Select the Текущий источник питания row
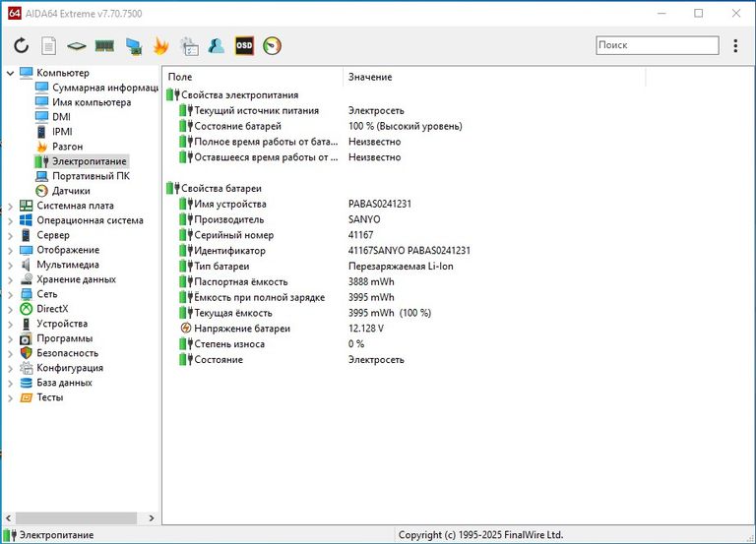Viewport: 756px width, 544px height. (x=291, y=111)
